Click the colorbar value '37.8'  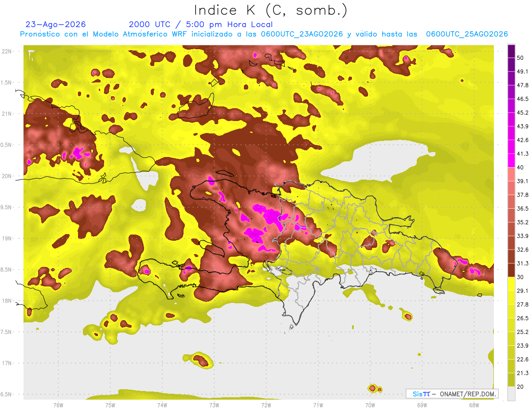(522, 195)
